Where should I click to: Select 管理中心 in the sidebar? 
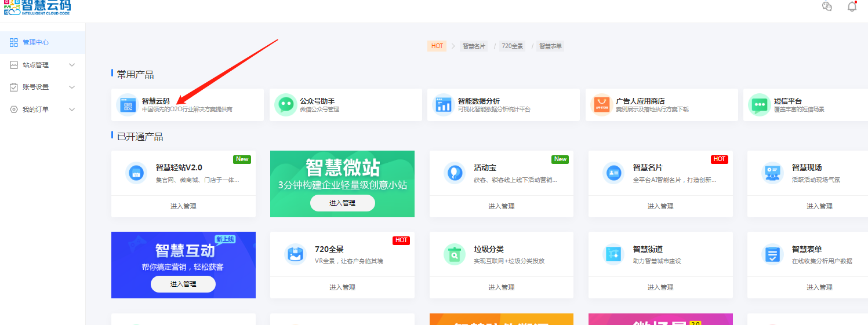pos(35,42)
